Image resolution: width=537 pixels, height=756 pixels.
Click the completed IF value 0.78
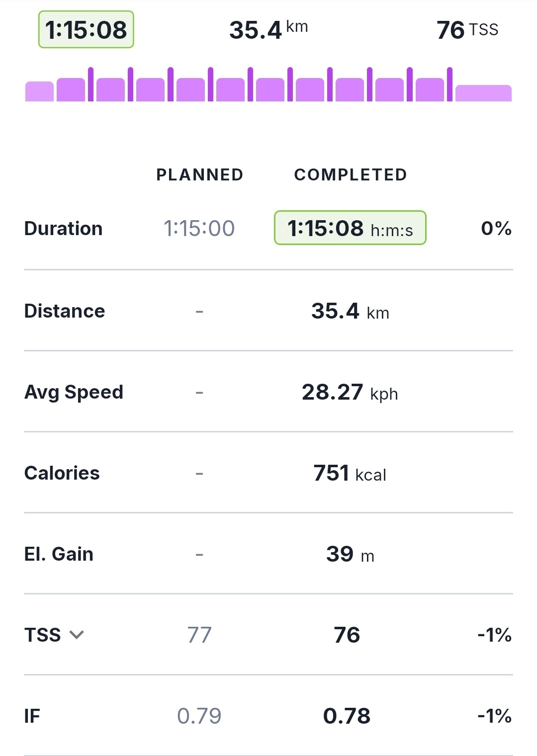pos(347,716)
